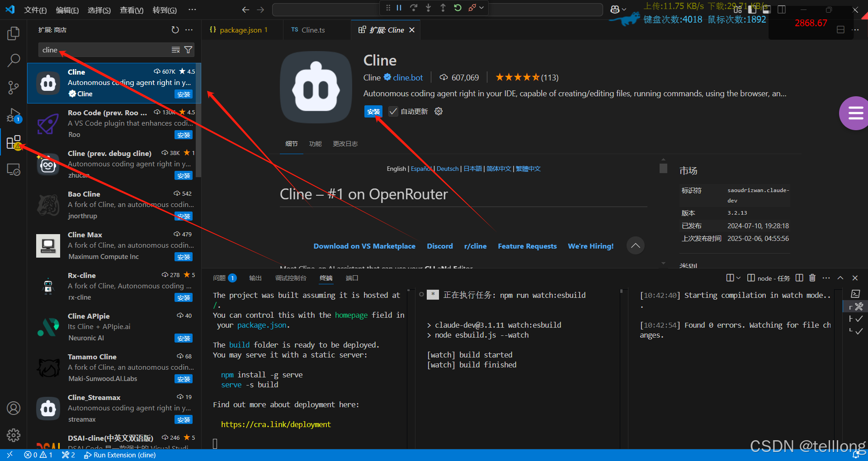This screenshot has height=461, width=868.
Task: Open notifications bell in status bar
Action: pyautogui.click(x=855, y=455)
